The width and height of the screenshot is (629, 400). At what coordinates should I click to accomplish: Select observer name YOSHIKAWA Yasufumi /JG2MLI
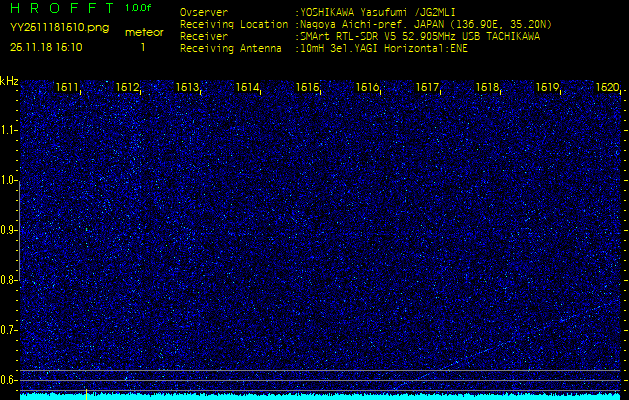pyautogui.click(x=378, y=12)
